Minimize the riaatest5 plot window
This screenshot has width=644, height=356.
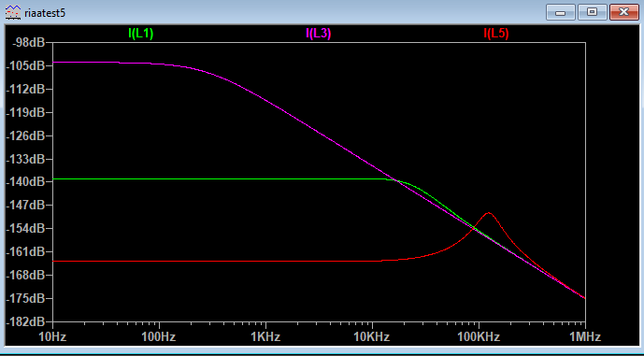(560, 12)
